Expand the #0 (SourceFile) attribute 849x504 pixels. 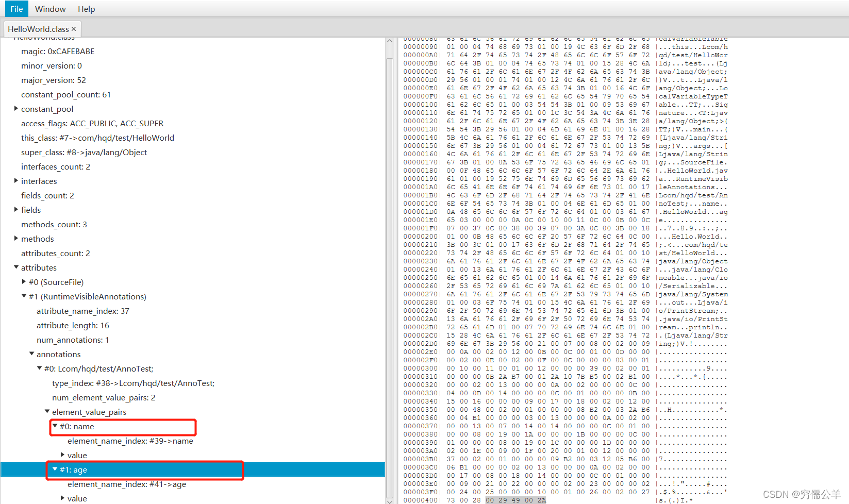click(x=24, y=282)
